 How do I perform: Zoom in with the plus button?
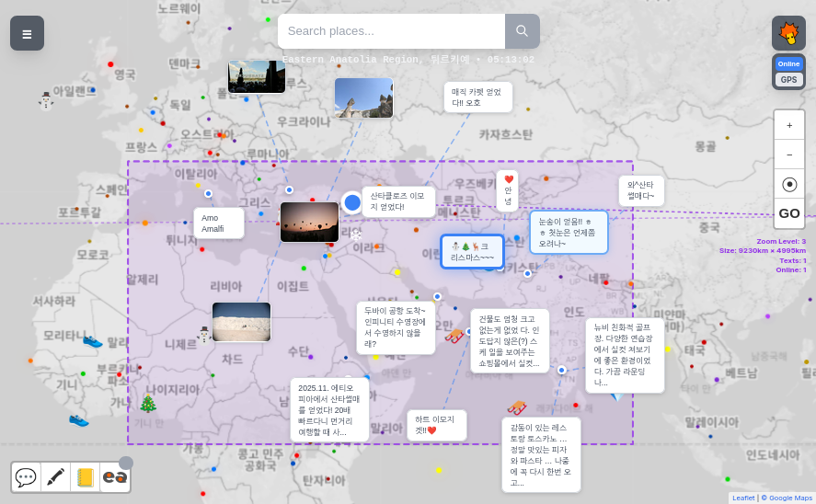pos(789,125)
